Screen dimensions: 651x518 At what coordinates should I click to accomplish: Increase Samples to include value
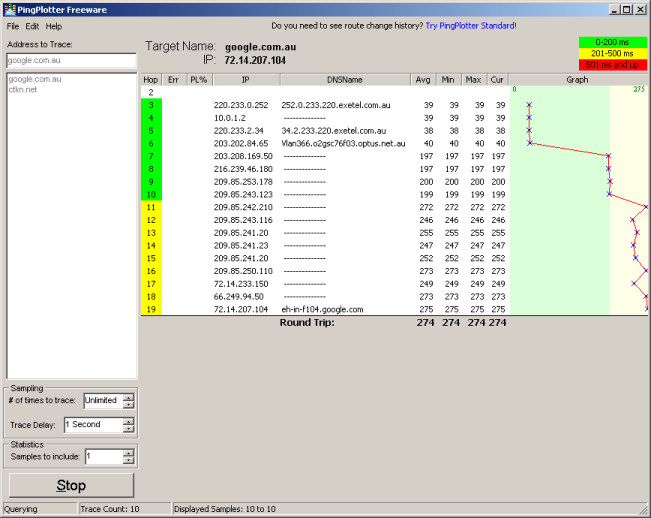pyautogui.click(x=129, y=453)
